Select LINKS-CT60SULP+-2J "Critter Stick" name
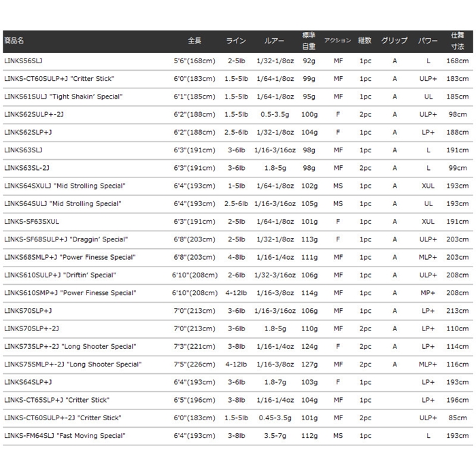 63,418
